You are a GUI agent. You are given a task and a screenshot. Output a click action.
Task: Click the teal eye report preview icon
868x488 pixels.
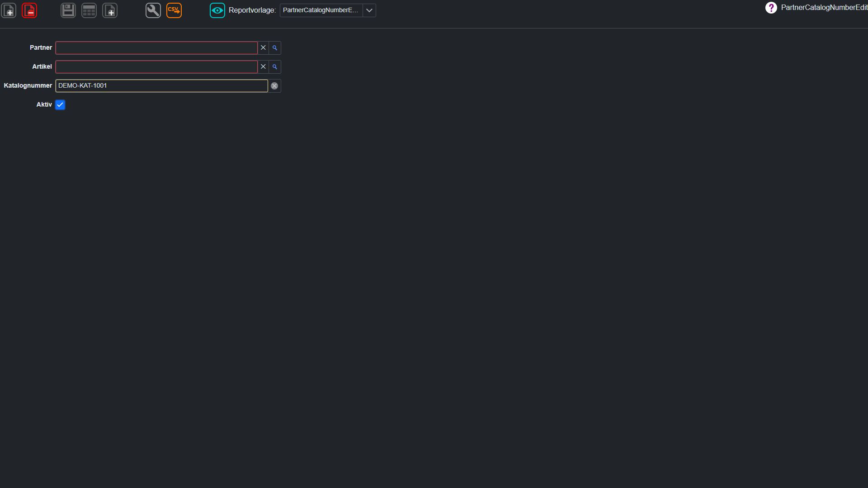coord(217,10)
